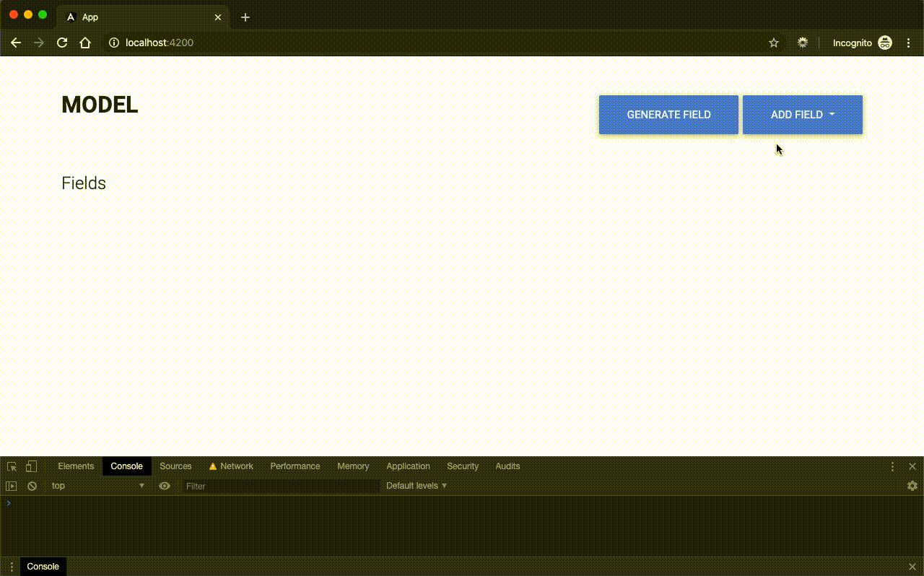Open the Default levels dropdown
Image resolution: width=924 pixels, height=576 pixels.
click(417, 486)
